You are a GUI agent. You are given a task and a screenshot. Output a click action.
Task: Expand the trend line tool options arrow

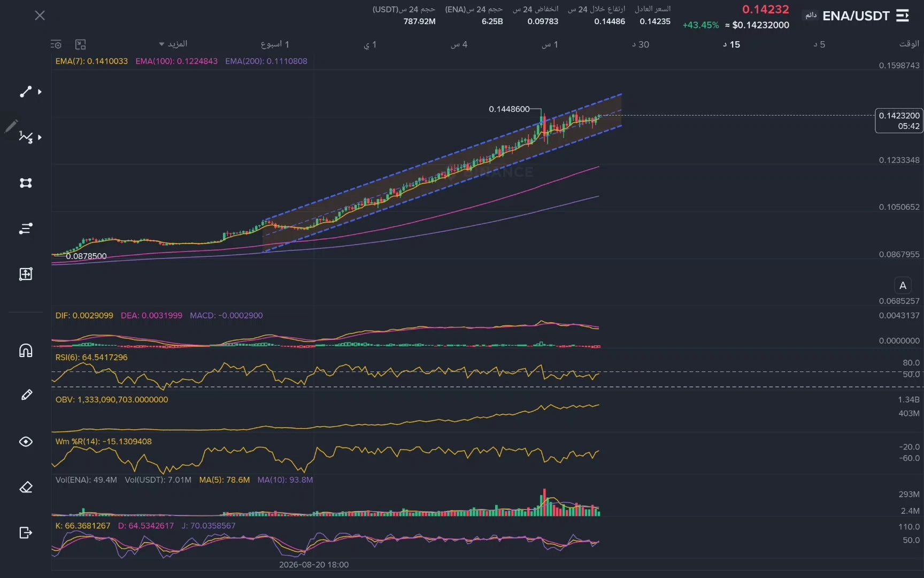(x=40, y=92)
